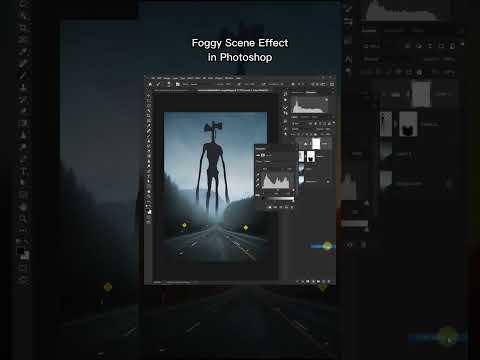Click view previous state icon in Properties
Screen dimensions: 480x360
pos(275,207)
